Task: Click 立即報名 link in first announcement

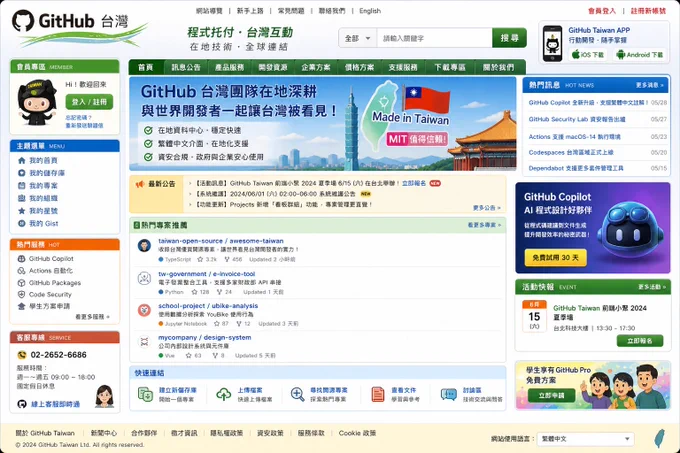Action: [414, 183]
